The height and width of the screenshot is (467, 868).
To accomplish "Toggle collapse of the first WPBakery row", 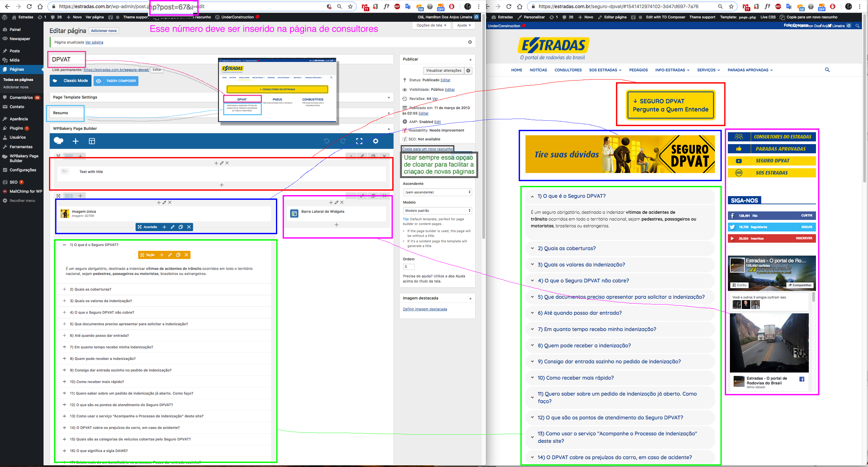I will point(351,156).
